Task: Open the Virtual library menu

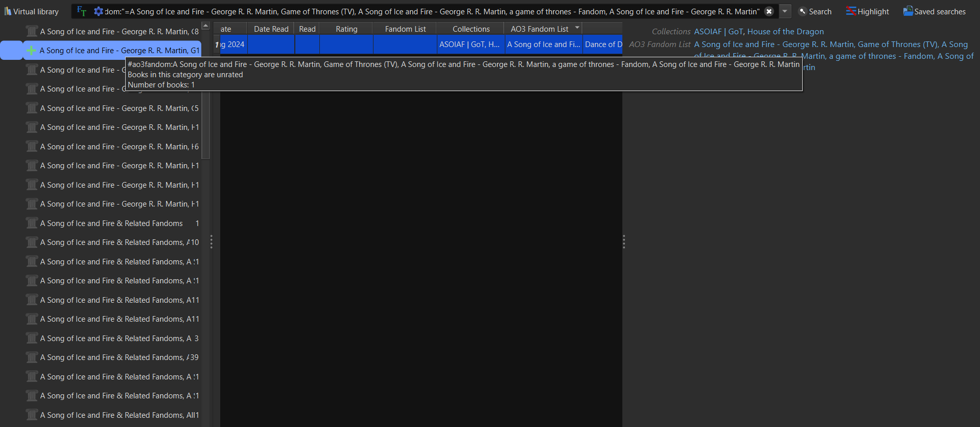Action: [31, 11]
